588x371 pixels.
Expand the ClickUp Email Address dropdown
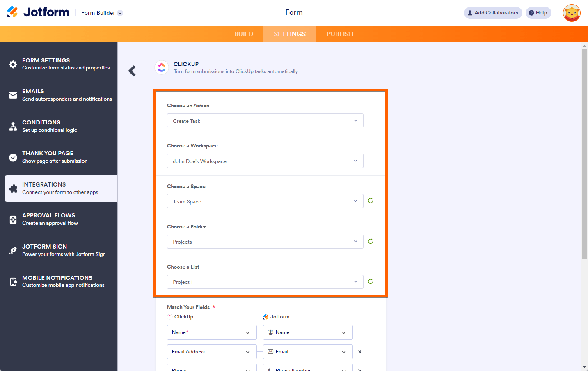(x=212, y=352)
